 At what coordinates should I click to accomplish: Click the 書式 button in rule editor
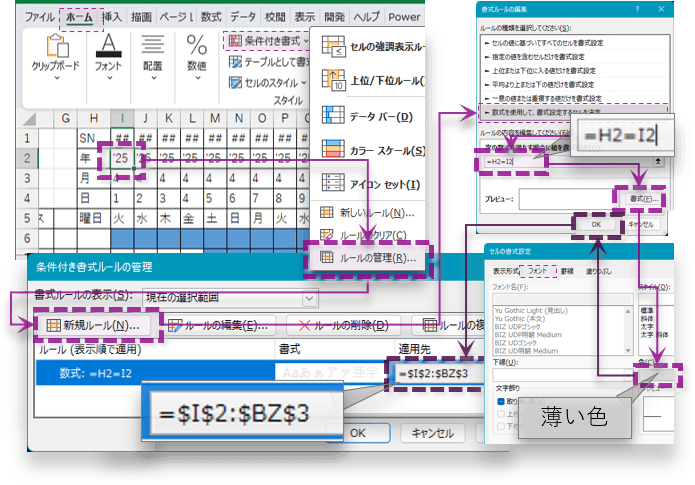tap(644, 199)
